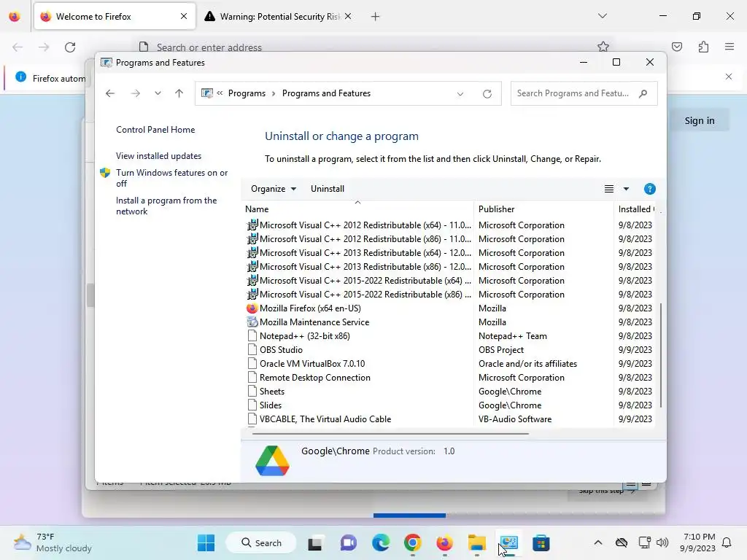The width and height of the screenshot is (747, 560).
Task: Click Sign in button in Firefox
Action: tap(700, 120)
